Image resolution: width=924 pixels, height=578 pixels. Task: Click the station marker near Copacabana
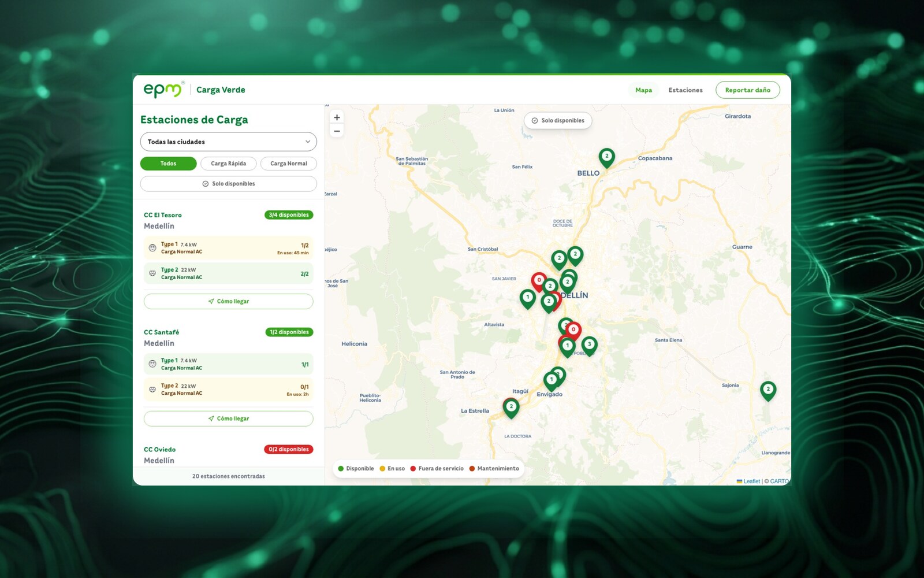[x=606, y=157]
